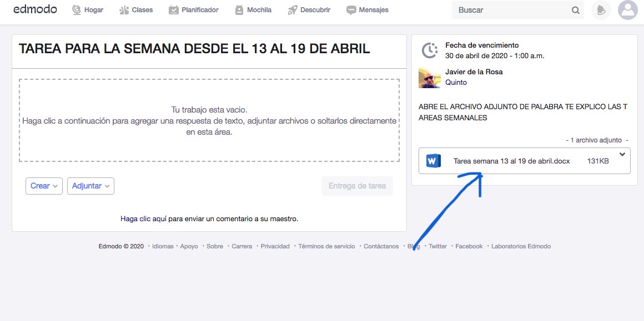This screenshot has width=644, height=321.
Task: Click the '131KB' file size text
Action: click(598, 161)
